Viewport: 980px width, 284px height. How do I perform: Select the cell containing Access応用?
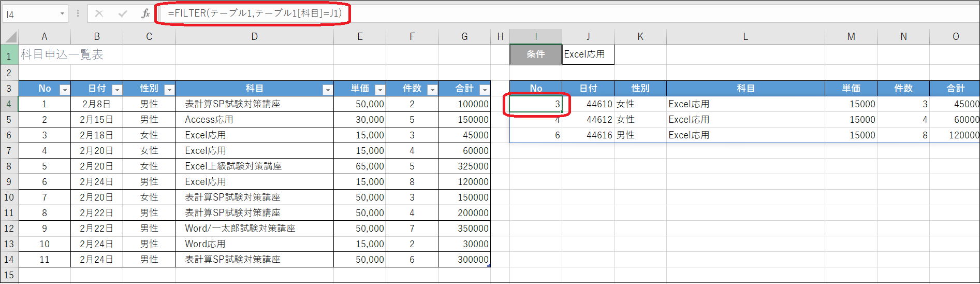[254, 120]
